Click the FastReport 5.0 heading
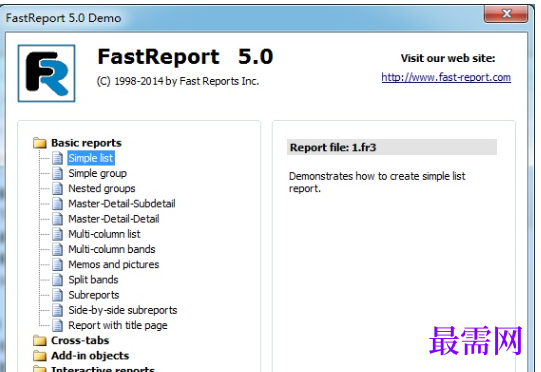The image size is (541, 372). pyautogui.click(x=186, y=57)
